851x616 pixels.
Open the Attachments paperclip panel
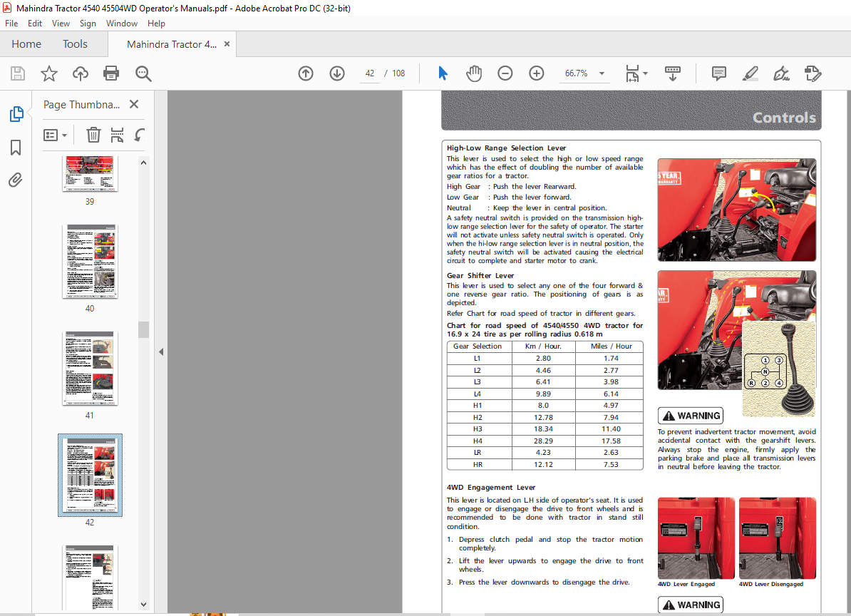[16, 180]
